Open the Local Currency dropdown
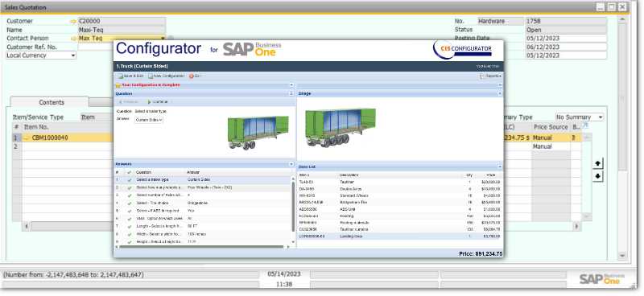644x296 pixels. [x=73, y=55]
